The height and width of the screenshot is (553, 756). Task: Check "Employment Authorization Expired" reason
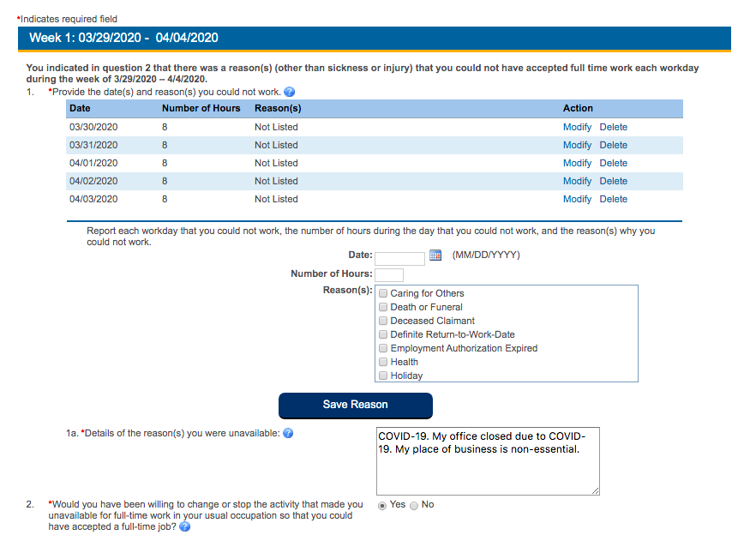tap(382, 348)
